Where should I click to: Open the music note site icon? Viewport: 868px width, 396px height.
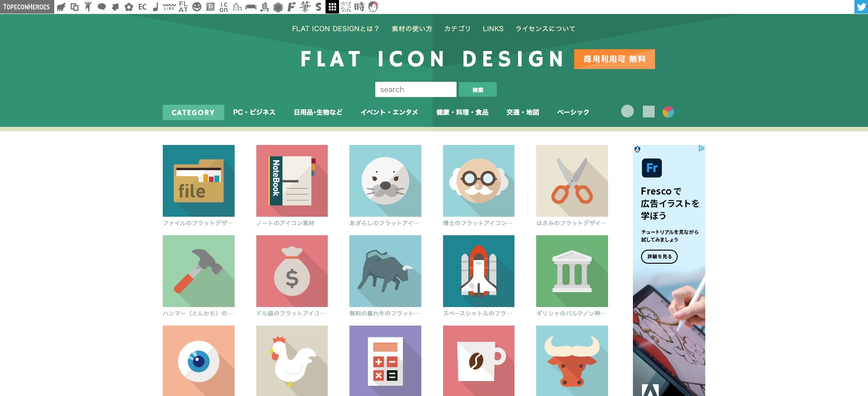pos(156,7)
